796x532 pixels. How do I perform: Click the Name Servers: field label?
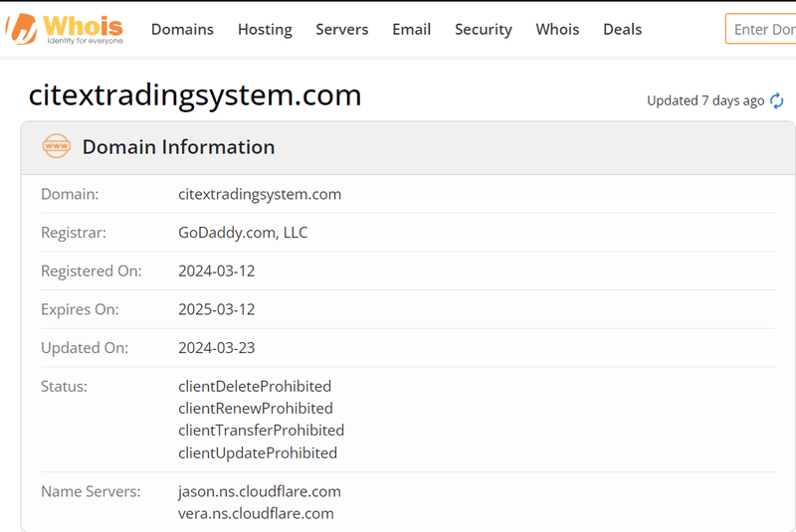coord(91,491)
